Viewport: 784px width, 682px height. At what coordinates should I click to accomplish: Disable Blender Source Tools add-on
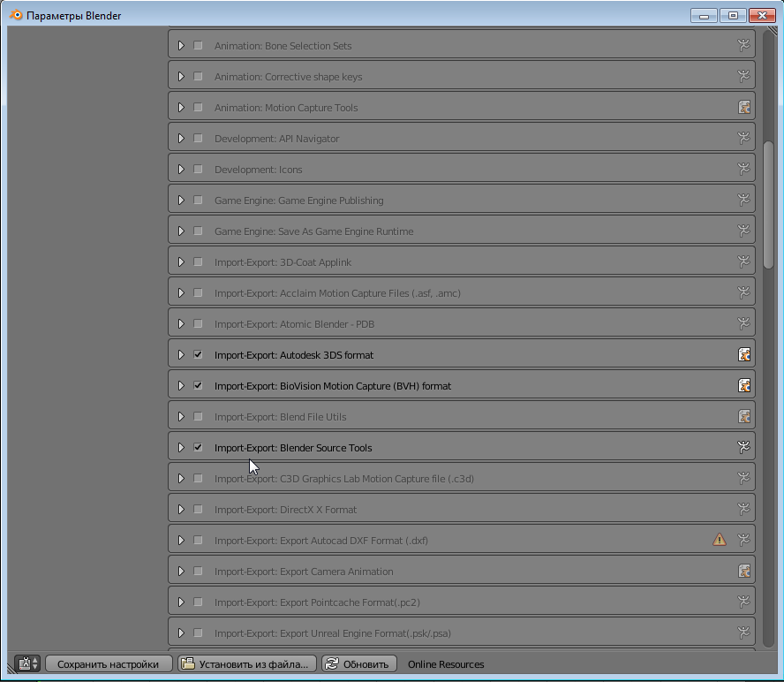pyautogui.click(x=198, y=447)
